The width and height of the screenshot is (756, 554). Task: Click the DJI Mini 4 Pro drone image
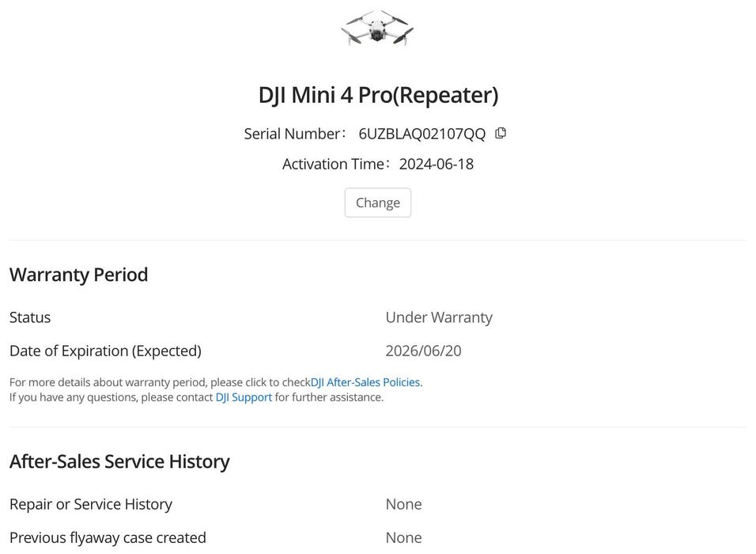tap(377, 28)
